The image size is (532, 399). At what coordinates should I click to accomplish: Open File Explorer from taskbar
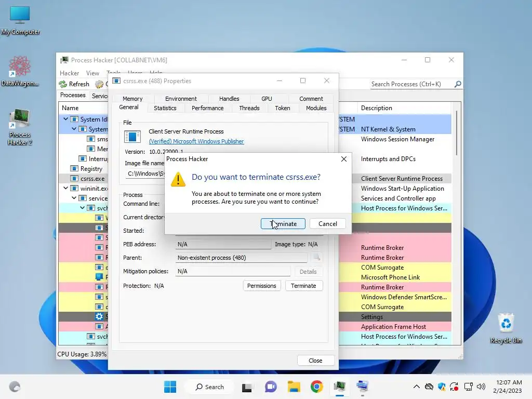click(x=294, y=387)
